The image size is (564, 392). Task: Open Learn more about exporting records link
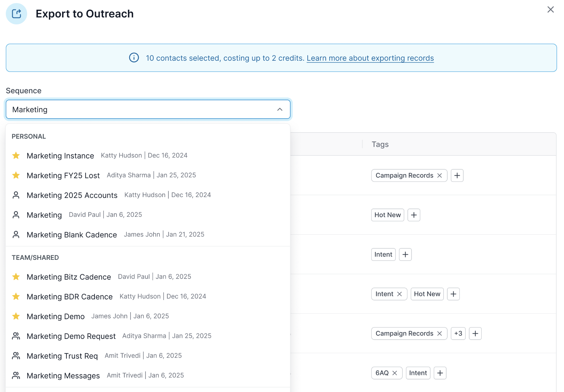click(370, 58)
